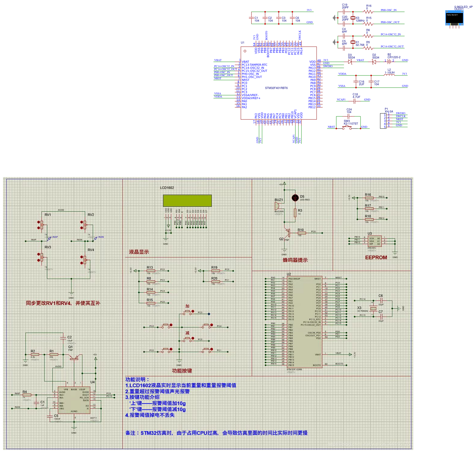The height and width of the screenshot is (453, 476).
Task: Select the U2 STM32F103R6 microcontroller body
Action: click(304, 322)
